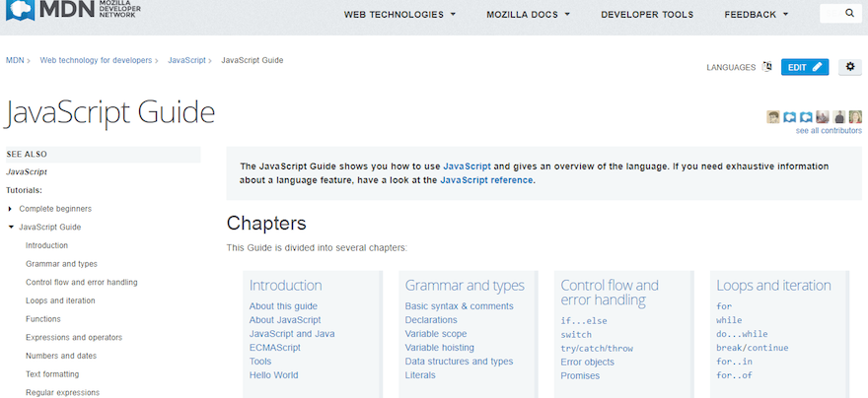Open the switch link
The image size is (868, 398).
click(x=576, y=334)
